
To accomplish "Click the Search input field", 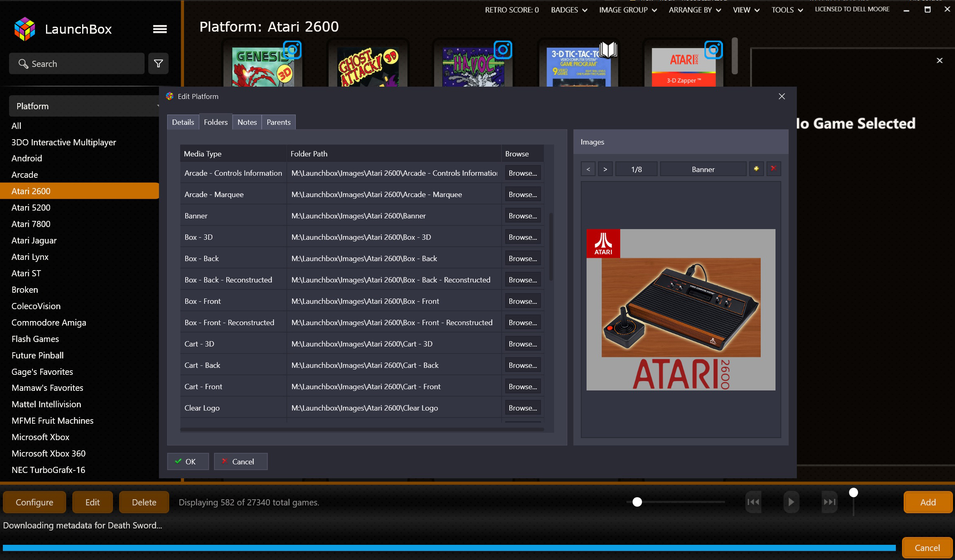I will tap(77, 64).
